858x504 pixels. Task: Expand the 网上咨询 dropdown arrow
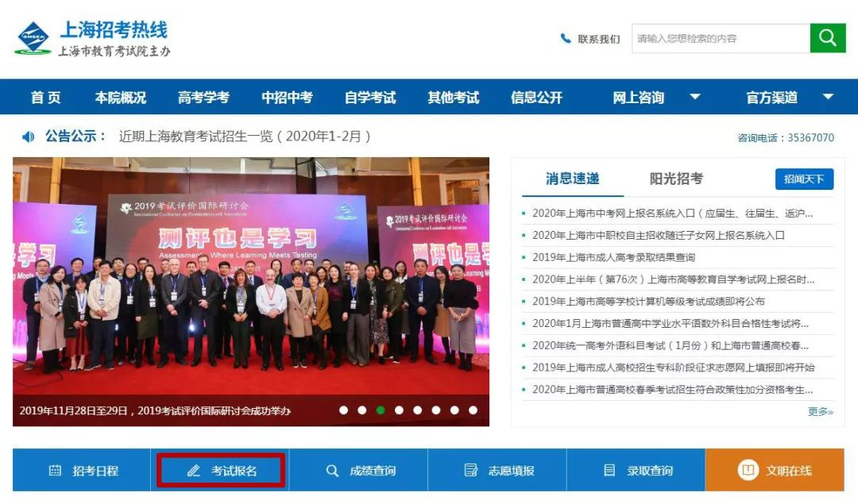click(x=695, y=97)
